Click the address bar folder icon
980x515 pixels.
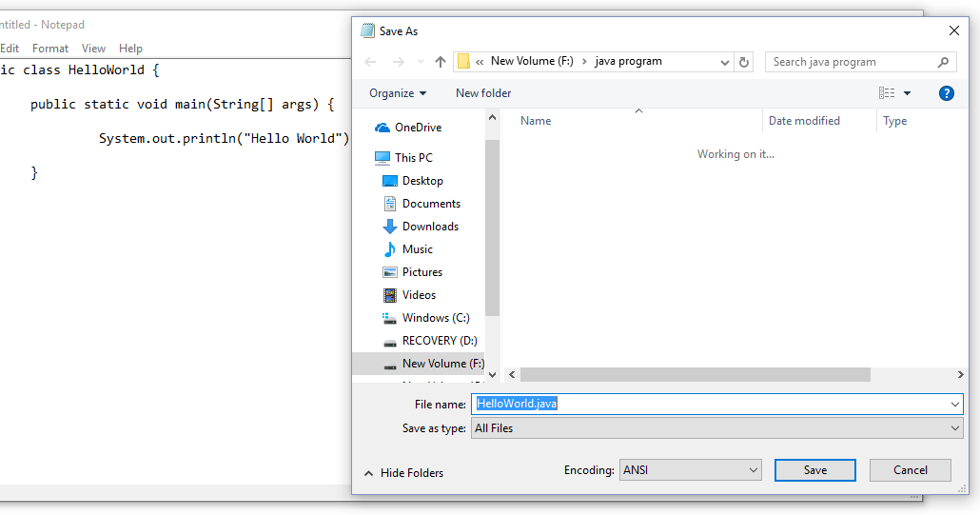(463, 61)
